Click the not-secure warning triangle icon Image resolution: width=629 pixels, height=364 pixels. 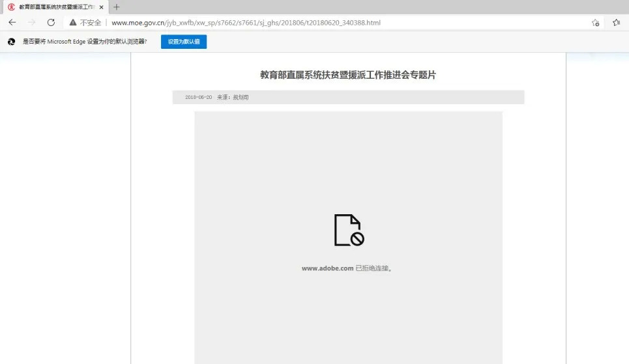pyautogui.click(x=73, y=23)
